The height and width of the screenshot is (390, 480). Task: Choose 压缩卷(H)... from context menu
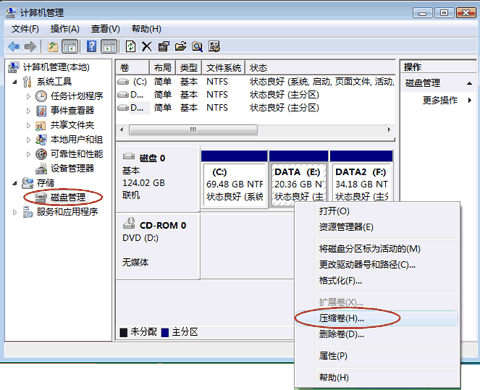(x=377, y=318)
